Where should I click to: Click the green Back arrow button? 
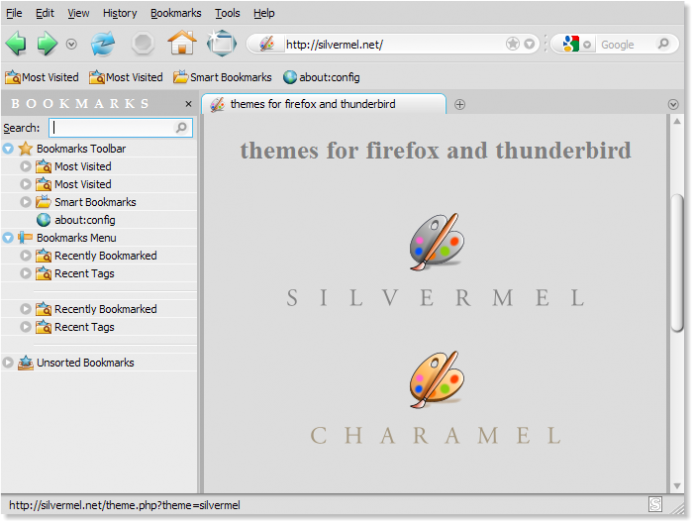pyautogui.click(x=16, y=44)
